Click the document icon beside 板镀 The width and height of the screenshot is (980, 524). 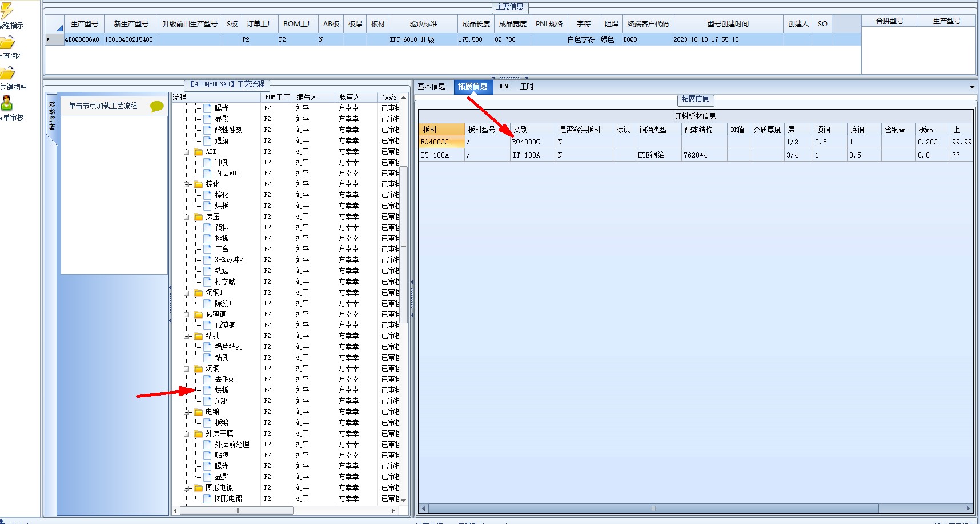(x=208, y=422)
